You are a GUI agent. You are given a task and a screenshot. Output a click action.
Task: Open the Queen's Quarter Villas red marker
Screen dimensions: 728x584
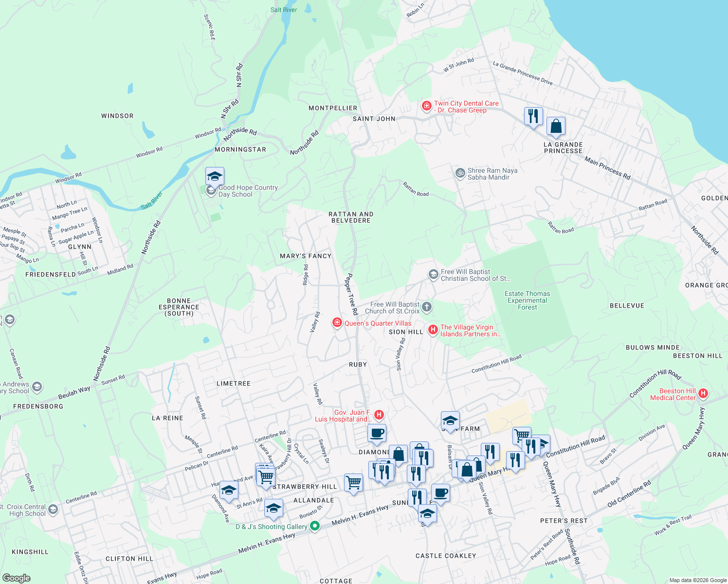click(336, 323)
